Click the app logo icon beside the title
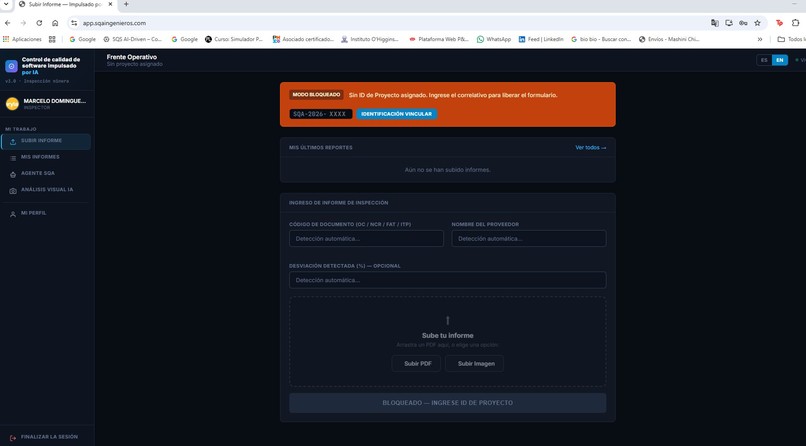The width and height of the screenshot is (806, 446). [11, 66]
